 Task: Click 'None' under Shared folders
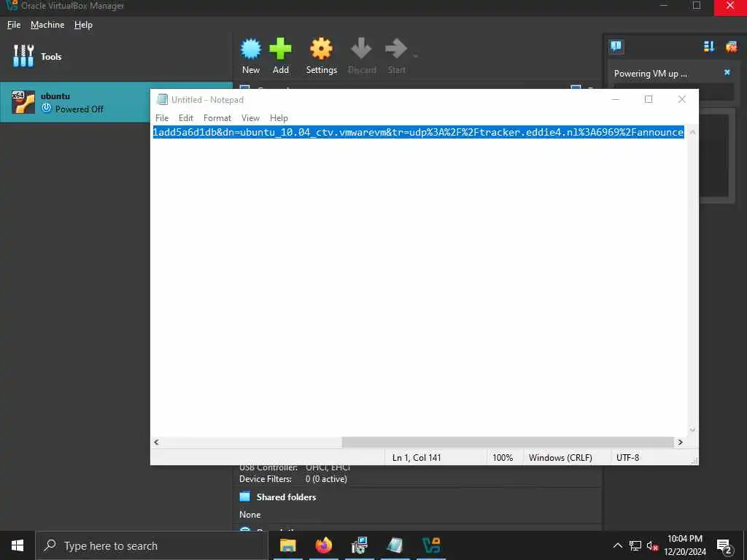click(249, 515)
